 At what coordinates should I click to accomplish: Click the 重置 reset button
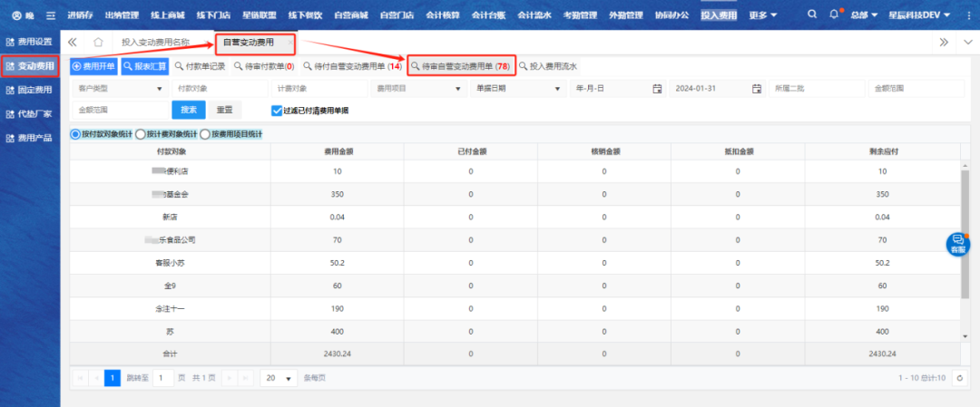point(224,110)
